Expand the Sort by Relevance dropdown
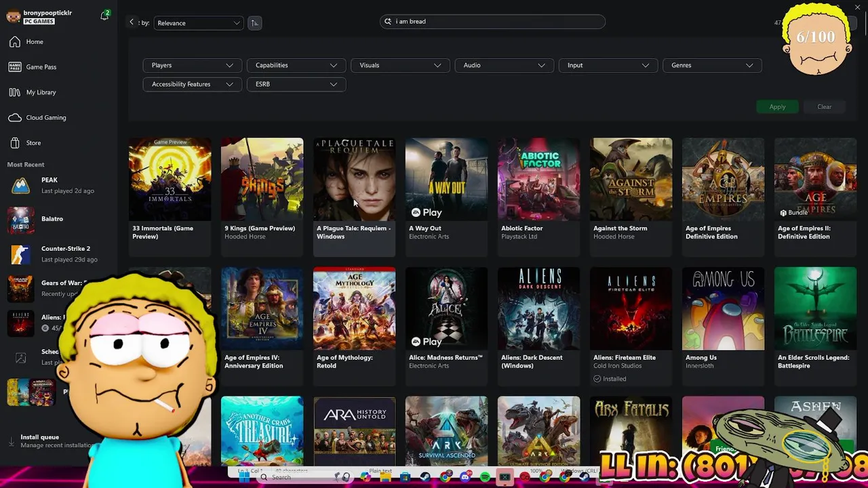The width and height of the screenshot is (868, 488). point(198,23)
